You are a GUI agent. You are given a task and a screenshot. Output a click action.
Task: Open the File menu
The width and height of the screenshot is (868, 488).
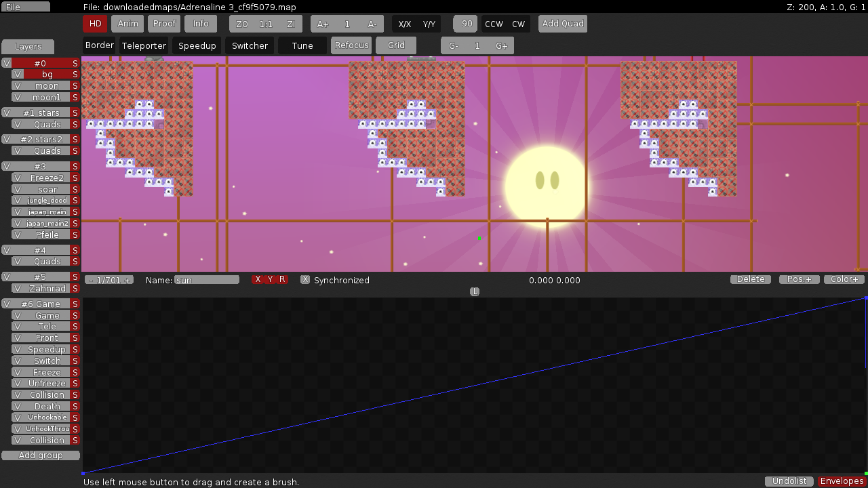point(25,7)
